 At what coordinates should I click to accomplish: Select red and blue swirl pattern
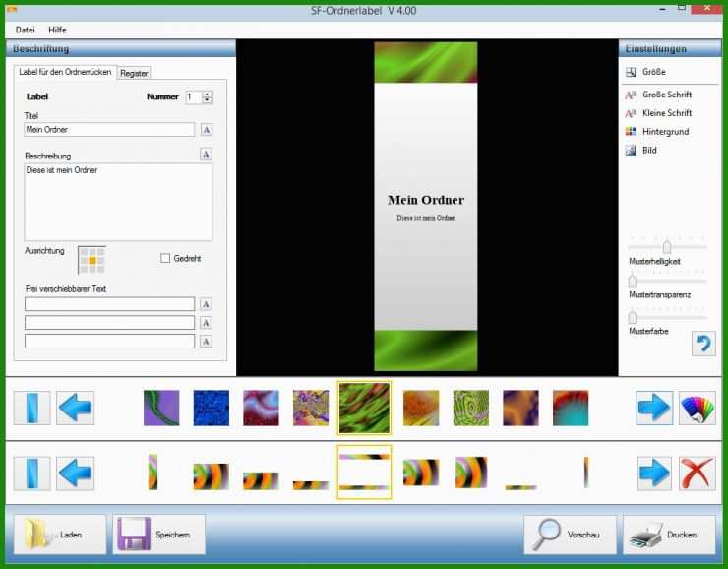(261, 408)
